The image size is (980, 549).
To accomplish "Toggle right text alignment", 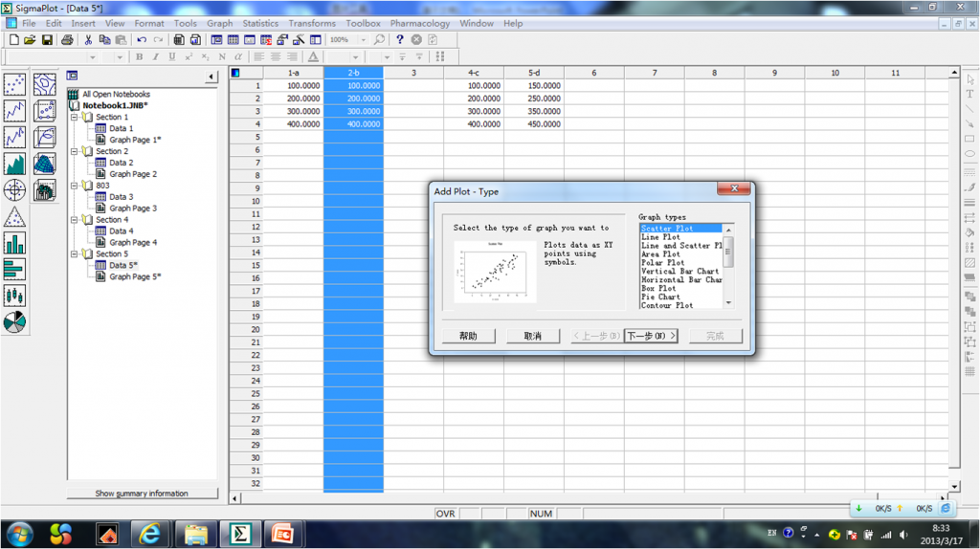I will 292,56.
